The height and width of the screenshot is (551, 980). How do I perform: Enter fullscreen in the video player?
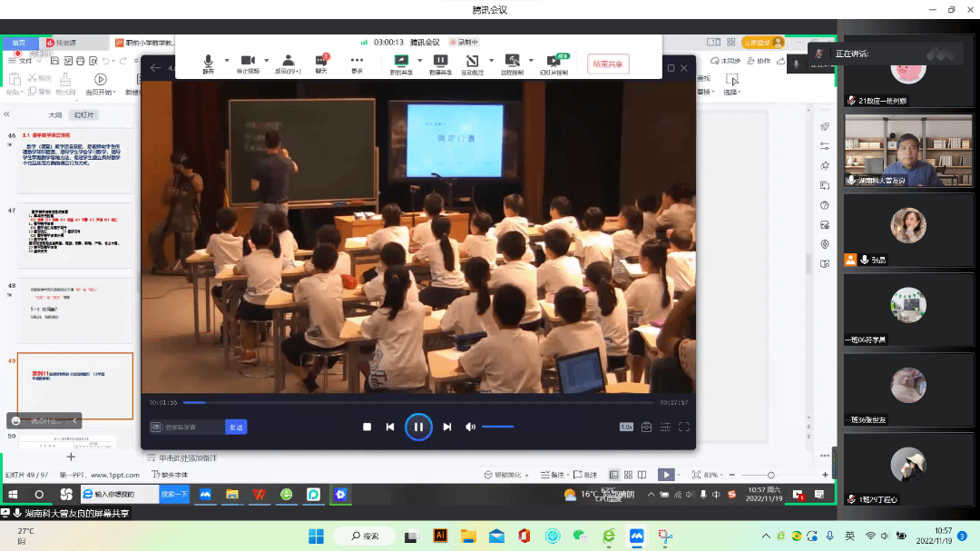point(684,427)
